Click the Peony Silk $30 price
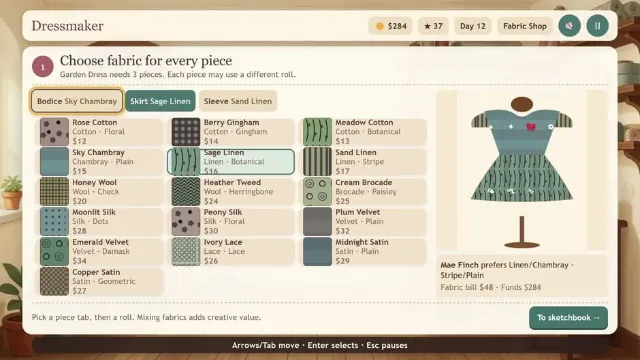The image size is (640, 360). click(x=211, y=231)
